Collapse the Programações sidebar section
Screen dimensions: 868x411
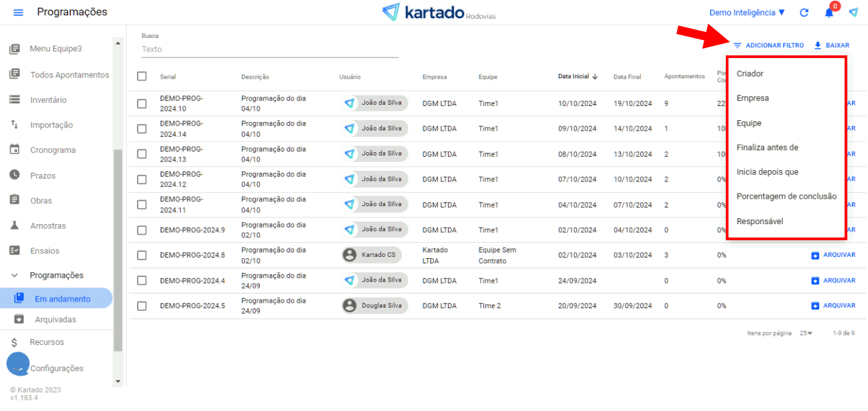(15, 276)
